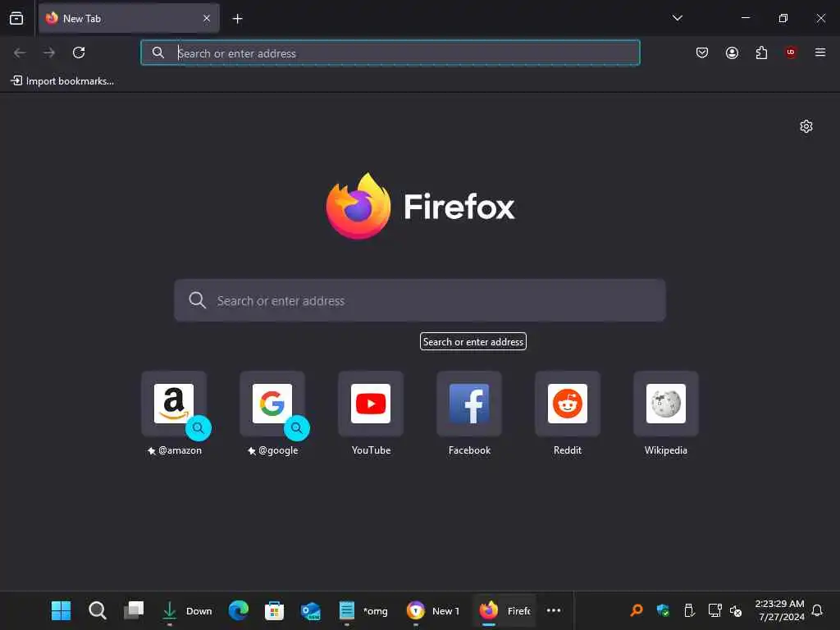Go back one page
Viewport: 840px width, 630px height.
[x=20, y=52]
